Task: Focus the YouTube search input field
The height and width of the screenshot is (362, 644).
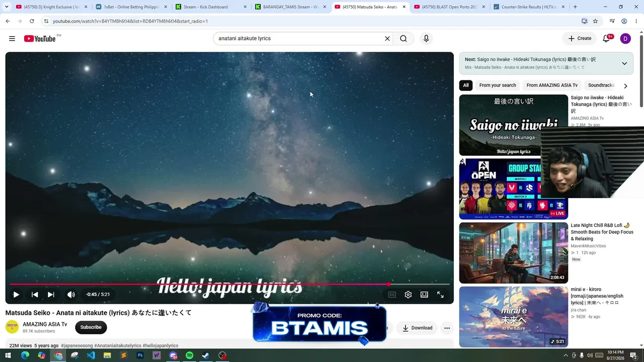Action: [x=299, y=39]
